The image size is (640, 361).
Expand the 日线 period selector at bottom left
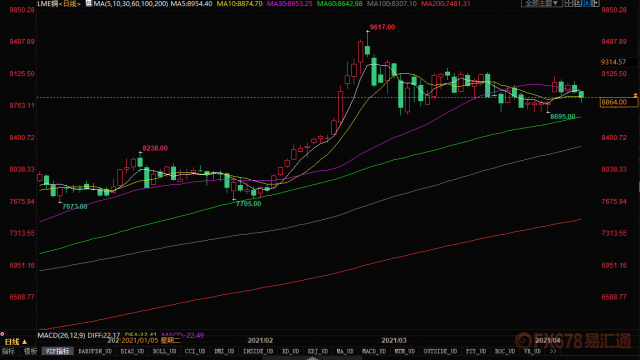(15, 341)
